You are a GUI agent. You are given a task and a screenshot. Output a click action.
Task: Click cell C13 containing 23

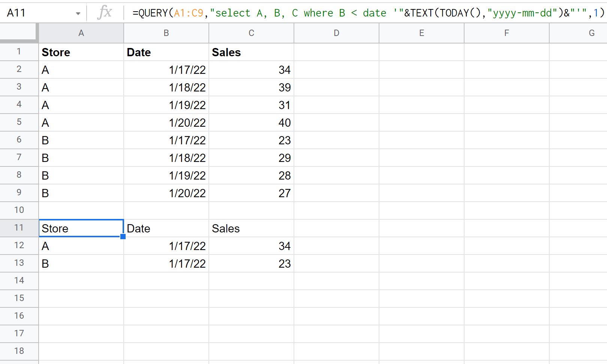click(x=251, y=264)
